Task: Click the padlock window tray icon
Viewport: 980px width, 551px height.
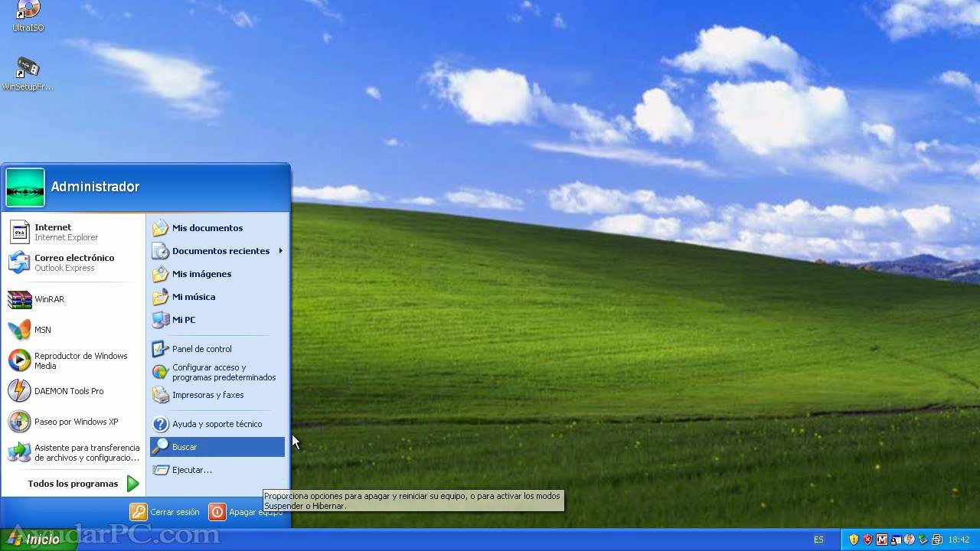Action: [896, 540]
